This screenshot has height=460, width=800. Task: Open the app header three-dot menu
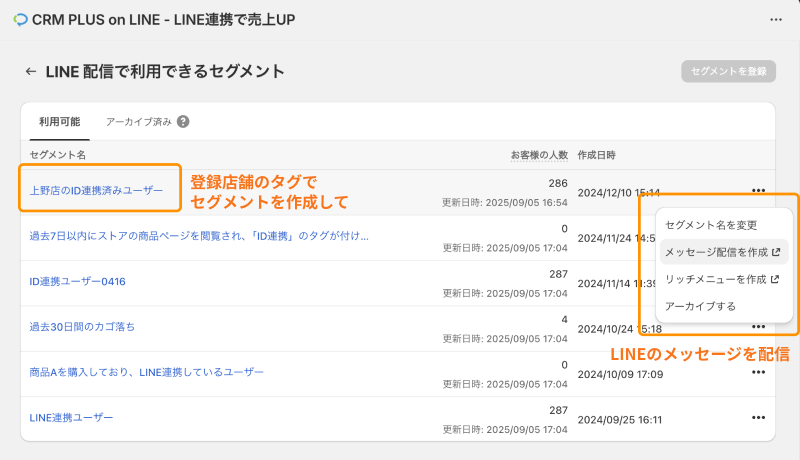[x=776, y=20]
